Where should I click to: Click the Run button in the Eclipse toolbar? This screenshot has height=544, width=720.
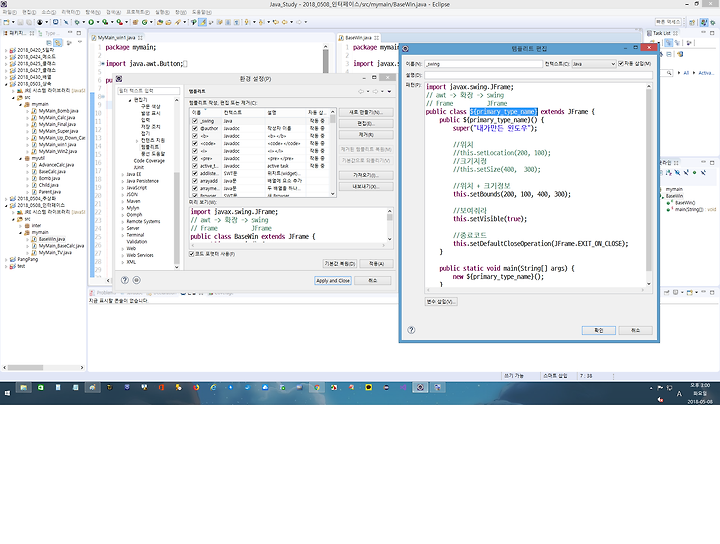pyautogui.click(x=91, y=22)
